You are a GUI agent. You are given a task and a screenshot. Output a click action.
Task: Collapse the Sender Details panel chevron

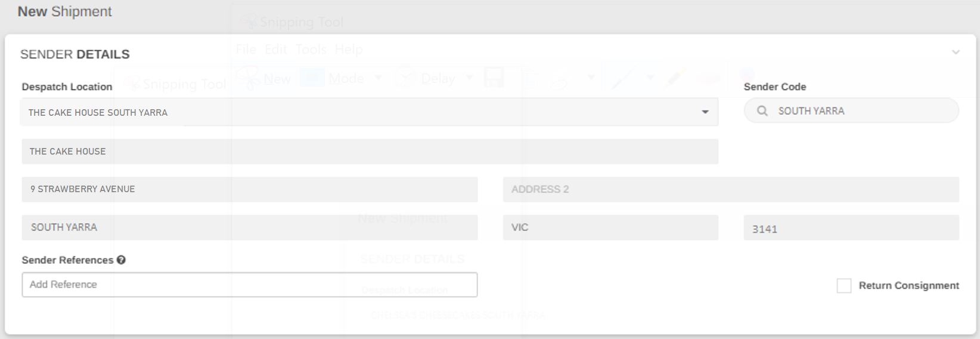point(956,53)
